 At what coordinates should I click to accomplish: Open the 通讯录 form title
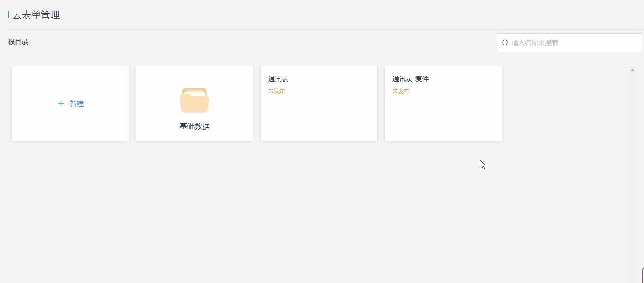coord(278,79)
